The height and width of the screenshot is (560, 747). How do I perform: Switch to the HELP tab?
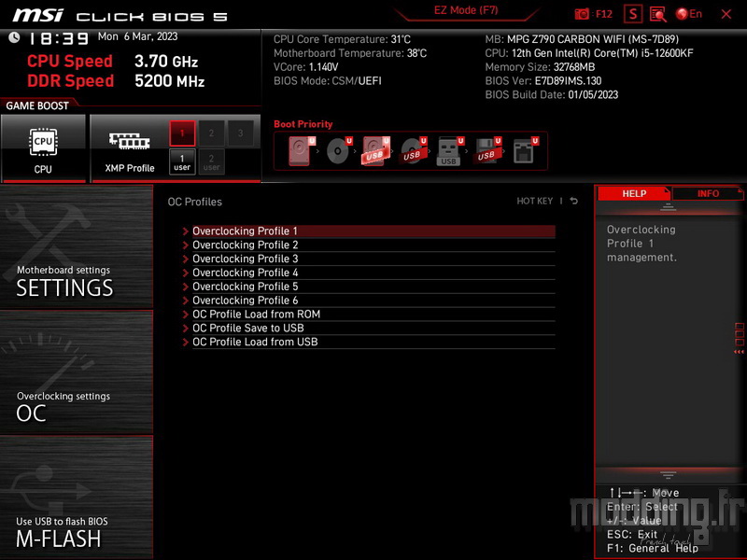(x=634, y=193)
